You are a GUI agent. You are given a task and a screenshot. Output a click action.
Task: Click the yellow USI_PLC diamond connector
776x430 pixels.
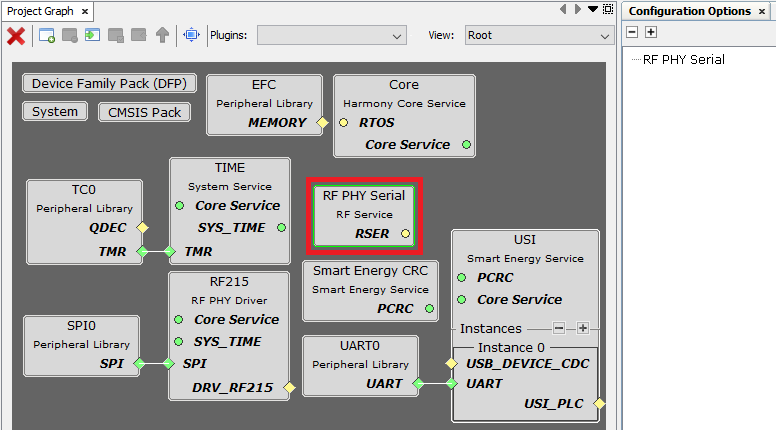(x=599, y=403)
